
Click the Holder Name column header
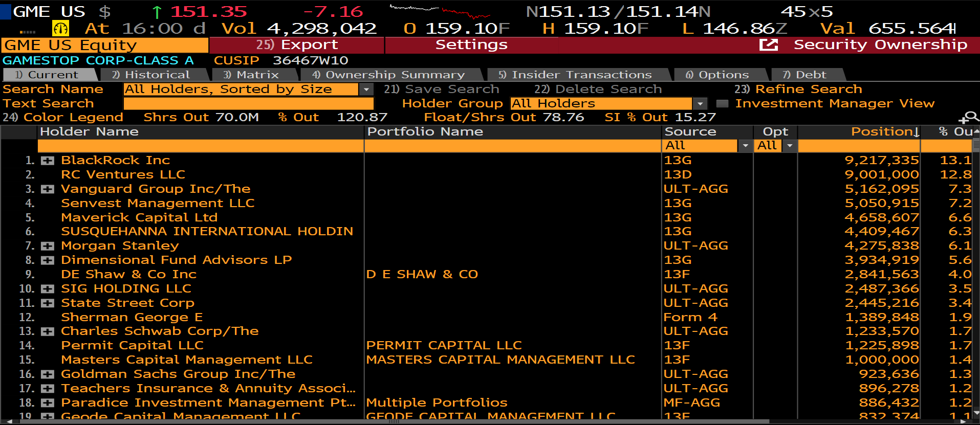(89, 131)
